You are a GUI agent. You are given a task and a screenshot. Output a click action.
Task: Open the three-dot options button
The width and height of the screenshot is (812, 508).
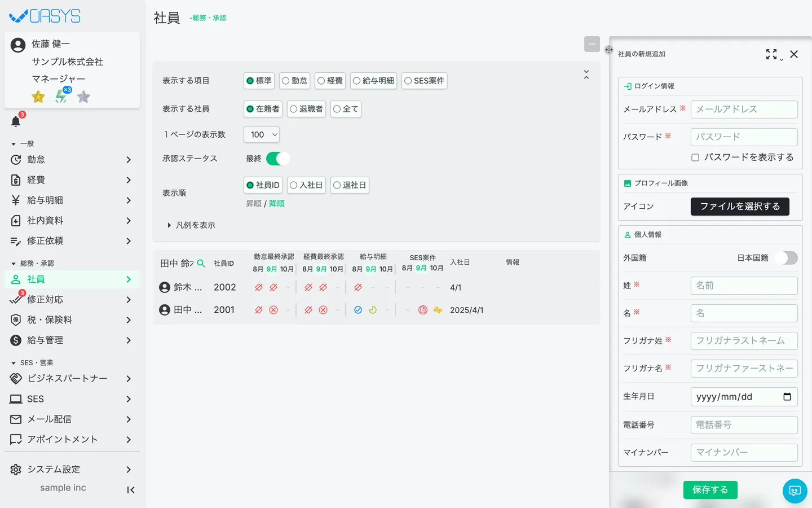pos(592,44)
